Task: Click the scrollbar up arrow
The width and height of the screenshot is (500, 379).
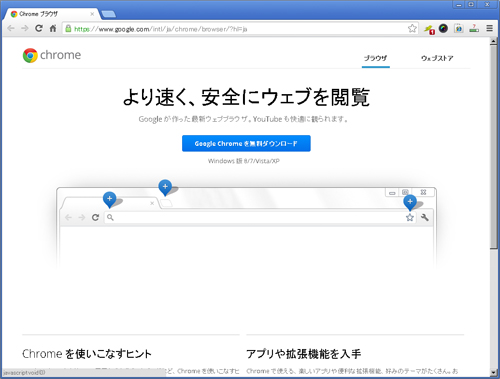Action: [493, 42]
